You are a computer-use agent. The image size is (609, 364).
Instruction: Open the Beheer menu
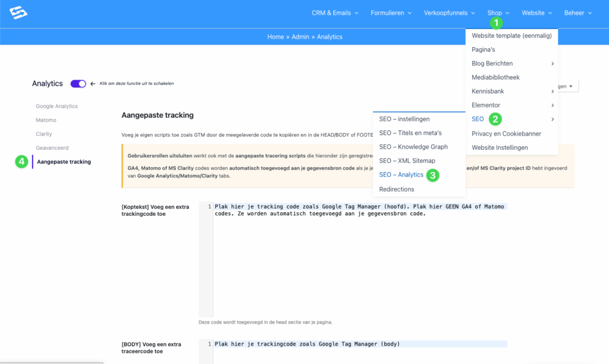[x=577, y=13]
